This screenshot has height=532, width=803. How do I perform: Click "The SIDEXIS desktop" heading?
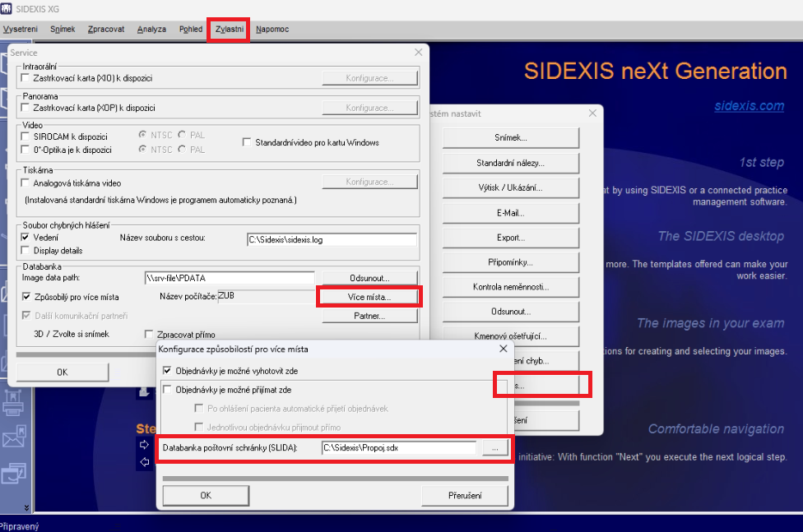tap(721, 236)
